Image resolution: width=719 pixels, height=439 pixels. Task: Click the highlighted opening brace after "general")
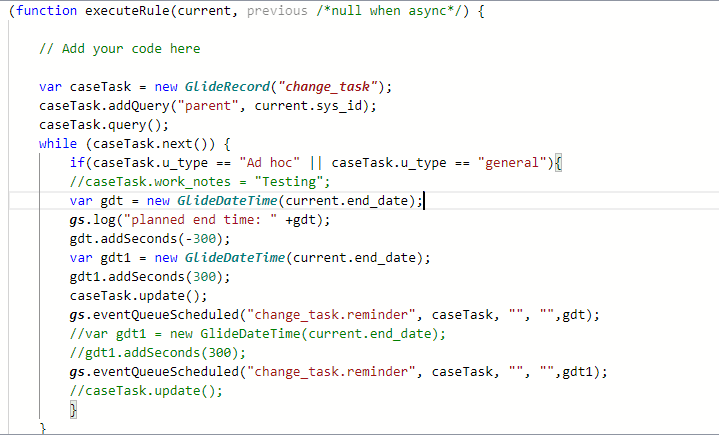pyautogui.click(x=558, y=163)
